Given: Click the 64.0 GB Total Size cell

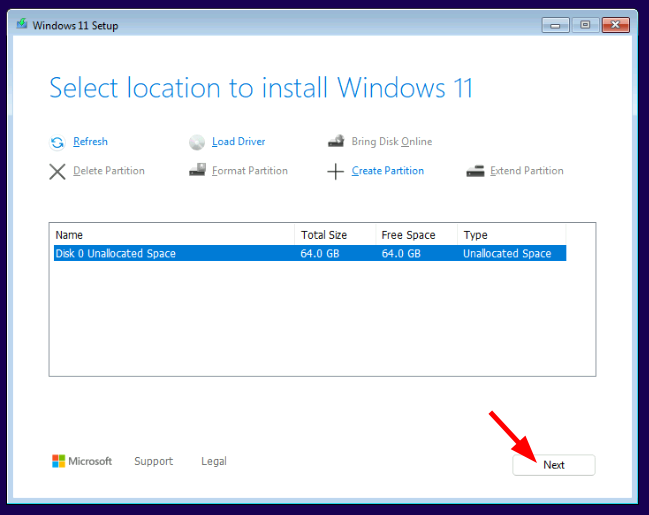Looking at the screenshot, I should click(x=320, y=253).
